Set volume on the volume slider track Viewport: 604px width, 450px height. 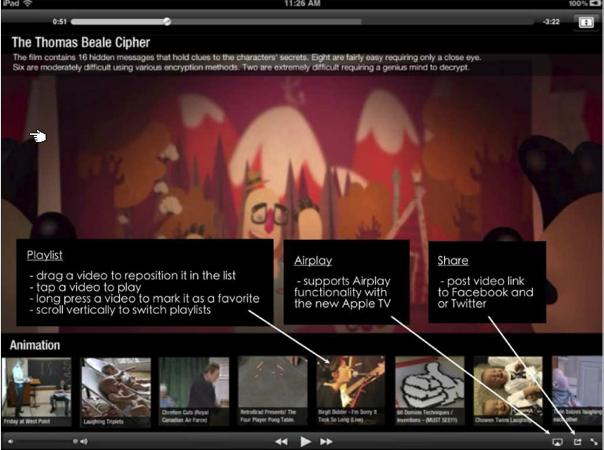tap(44, 442)
